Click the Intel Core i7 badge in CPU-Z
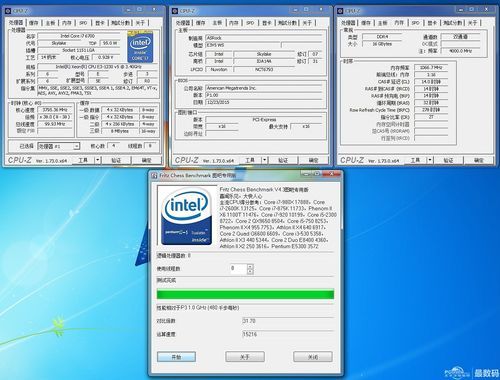 coord(140,47)
